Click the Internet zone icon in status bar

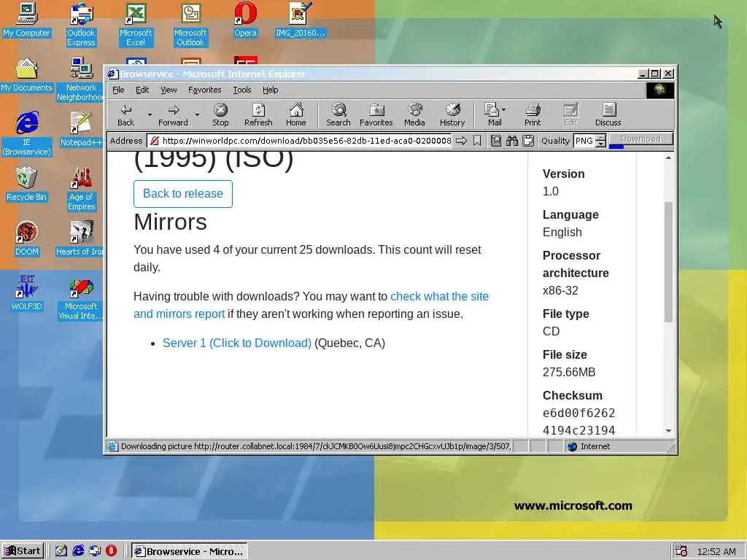572,446
